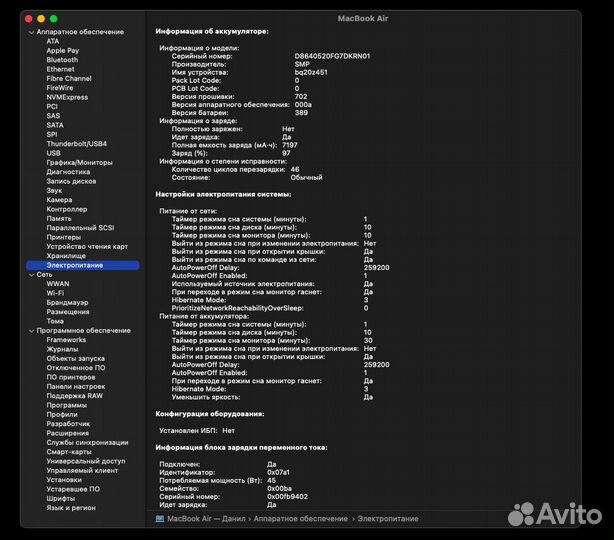Click Аппаратное обеспечение in the path bar
The height and width of the screenshot is (540, 614).
(300, 519)
